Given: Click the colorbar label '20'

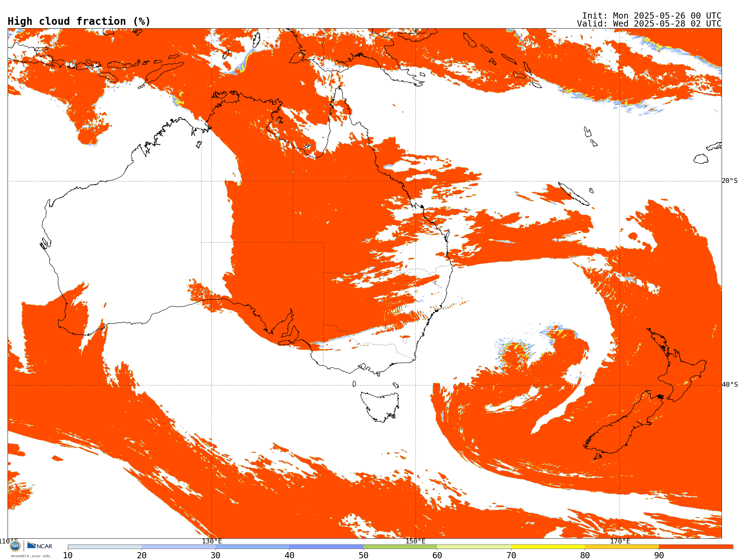Looking at the screenshot, I should click(142, 556).
